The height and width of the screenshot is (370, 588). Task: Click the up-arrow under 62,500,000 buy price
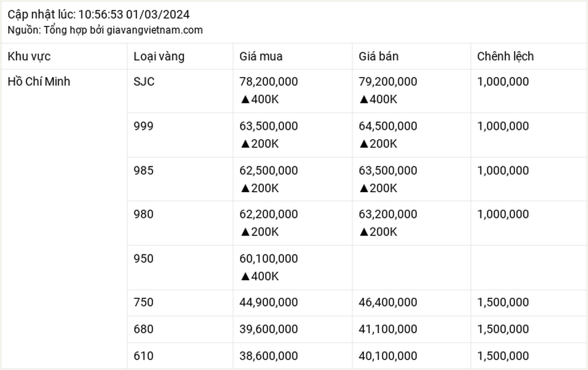pos(245,189)
